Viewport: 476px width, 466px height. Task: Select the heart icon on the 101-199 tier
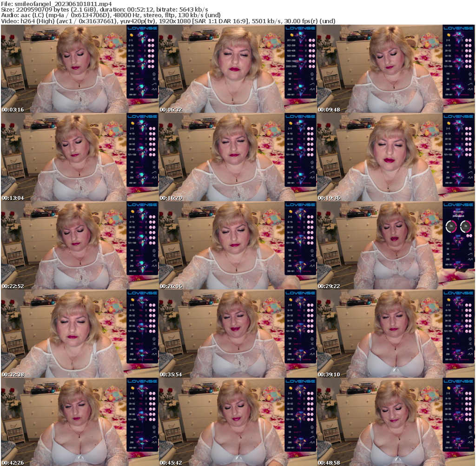pyautogui.click(x=149, y=66)
